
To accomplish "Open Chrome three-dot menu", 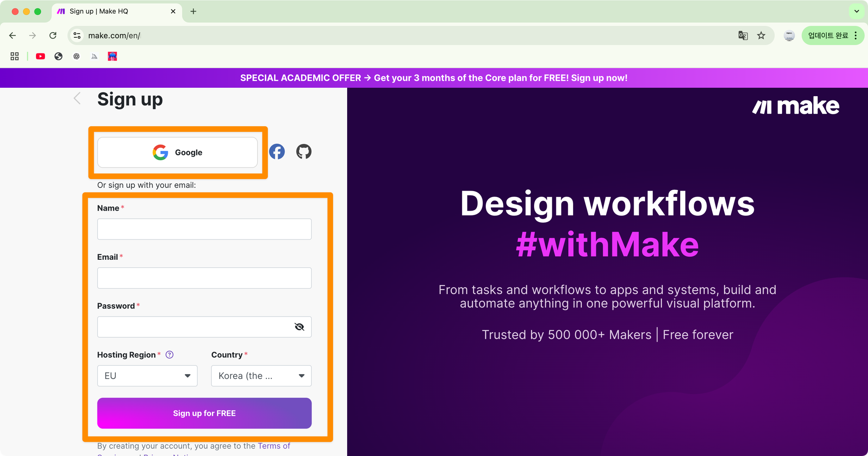I will point(856,36).
